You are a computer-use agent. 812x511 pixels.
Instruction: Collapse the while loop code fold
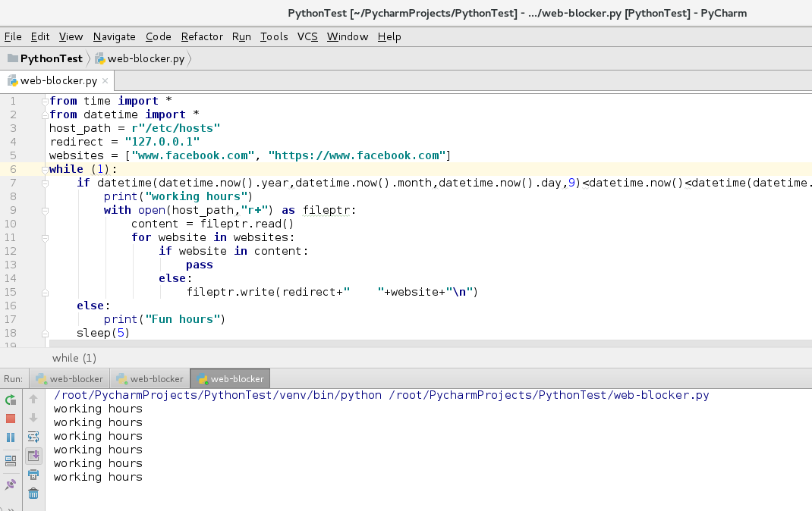(x=43, y=169)
